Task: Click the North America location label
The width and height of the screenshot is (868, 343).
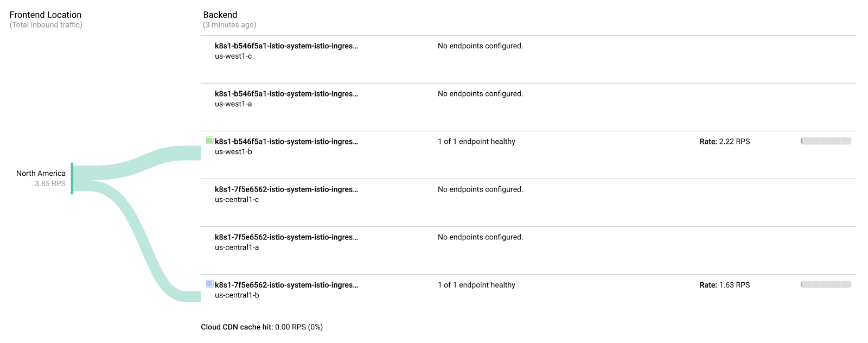Action: [41, 174]
